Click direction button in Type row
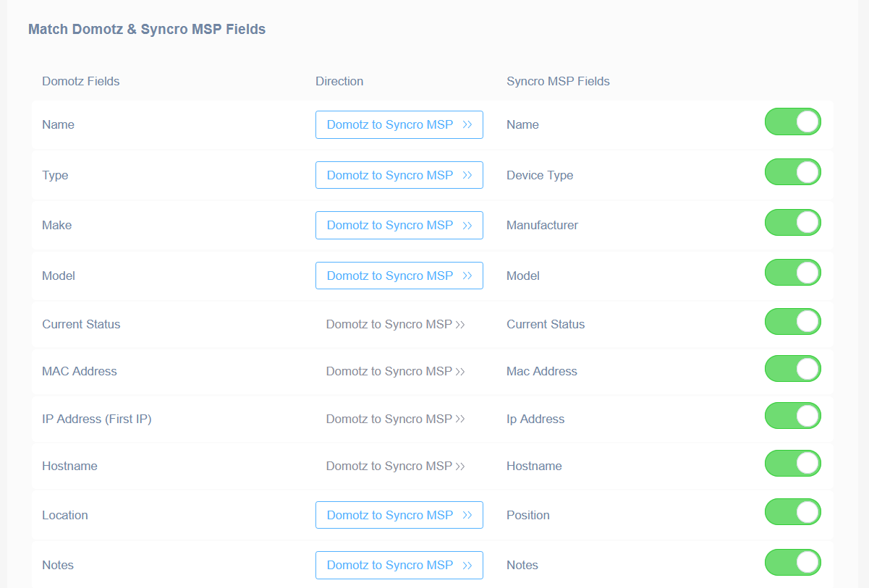 pos(399,175)
